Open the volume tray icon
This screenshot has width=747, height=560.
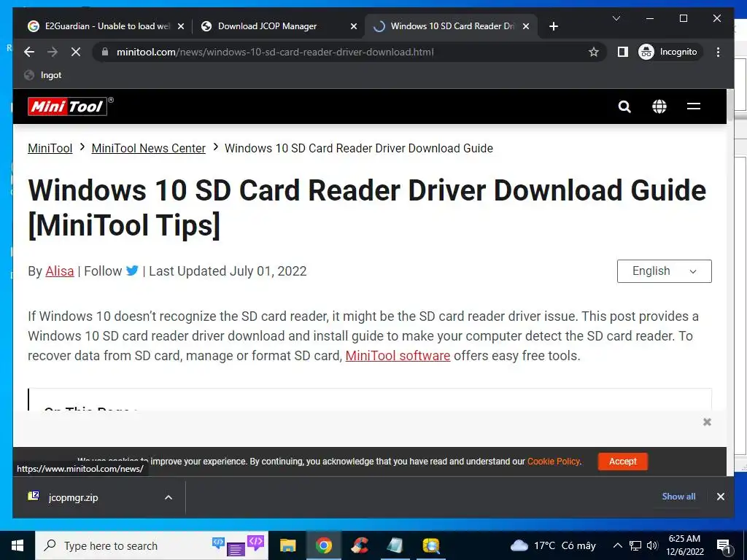coord(652,545)
